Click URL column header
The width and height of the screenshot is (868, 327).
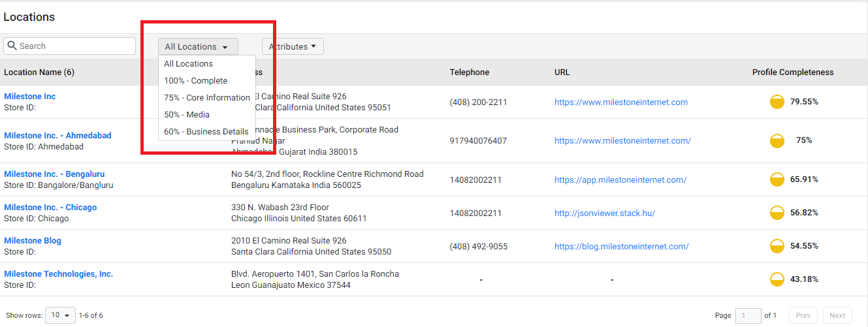pos(562,72)
